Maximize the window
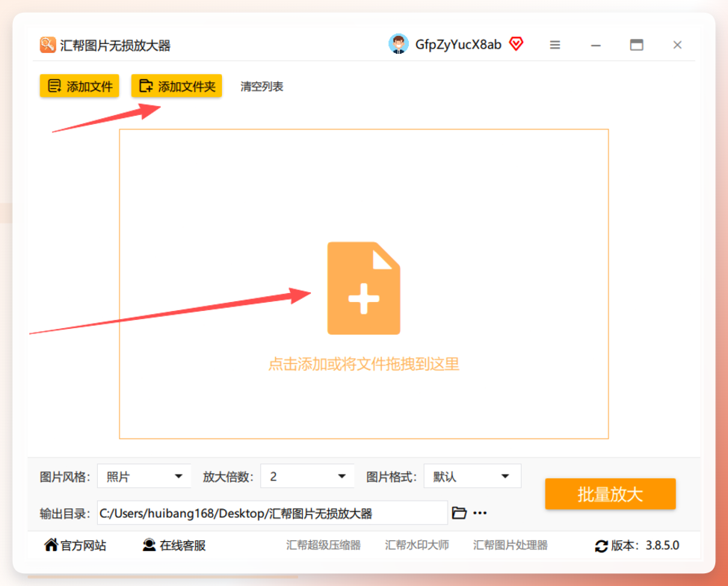728x586 pixels. tap(637, 45)
